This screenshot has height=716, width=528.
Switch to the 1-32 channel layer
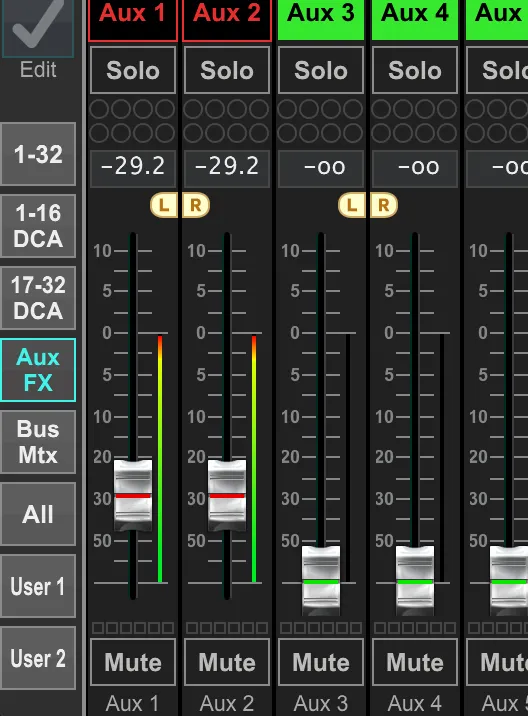[x=38, y=154]
